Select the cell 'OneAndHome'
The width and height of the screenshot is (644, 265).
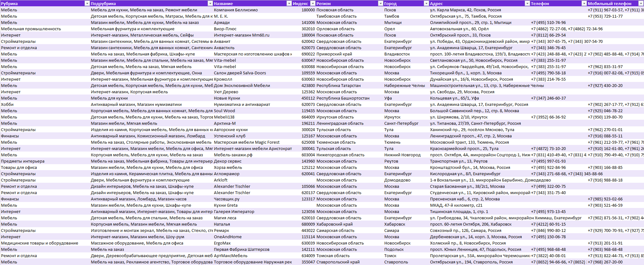click(252, 237)
